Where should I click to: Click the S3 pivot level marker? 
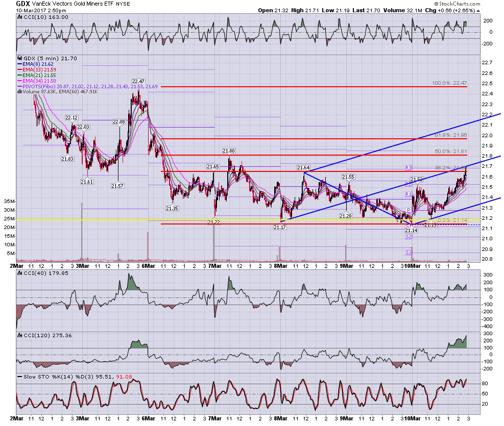click(408, 253)
